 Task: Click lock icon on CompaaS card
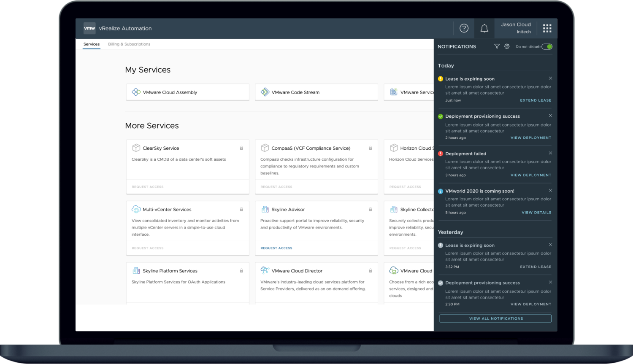pos(371,148)
